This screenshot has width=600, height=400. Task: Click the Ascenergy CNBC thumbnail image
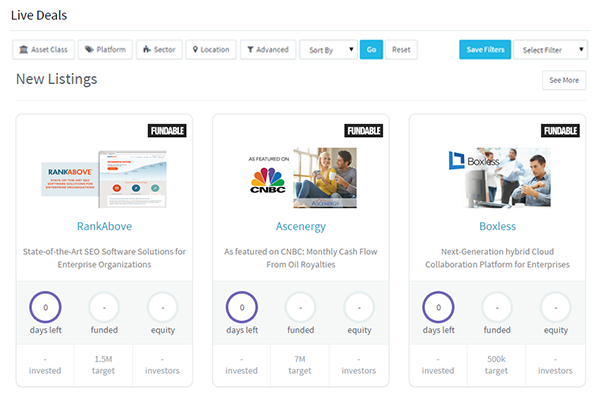point(302,178)
